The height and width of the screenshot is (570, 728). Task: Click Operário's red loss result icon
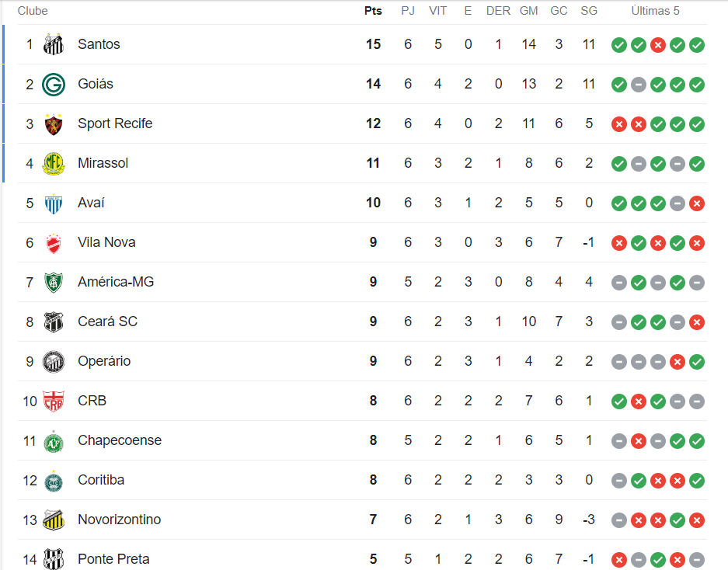pos(677,361)
